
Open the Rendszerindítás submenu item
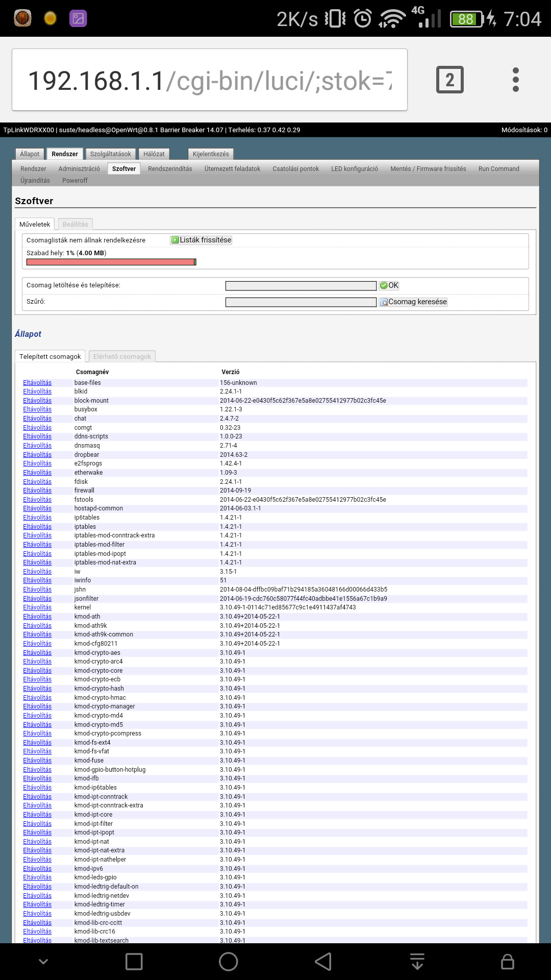[x=170, y=169]
